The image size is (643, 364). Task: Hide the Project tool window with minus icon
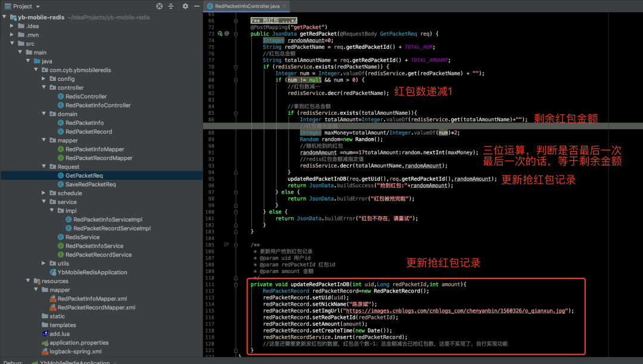click(x=196, y=6)
